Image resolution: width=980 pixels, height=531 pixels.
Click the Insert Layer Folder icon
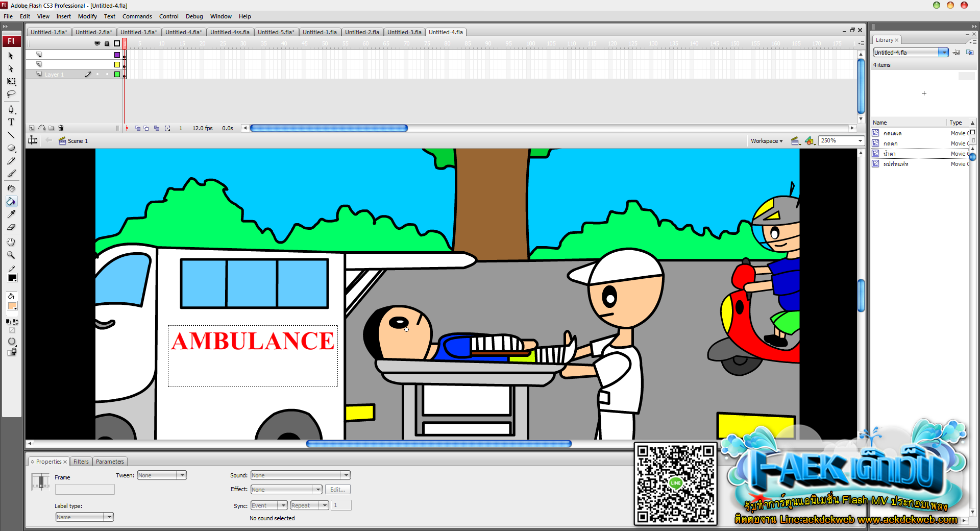pyautogui.click(x=51, y=128)
